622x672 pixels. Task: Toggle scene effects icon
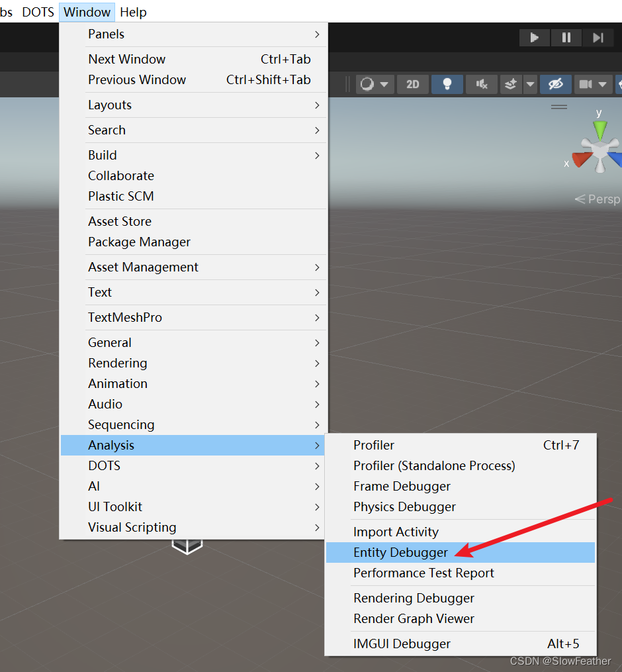click(x=511, y=84)
